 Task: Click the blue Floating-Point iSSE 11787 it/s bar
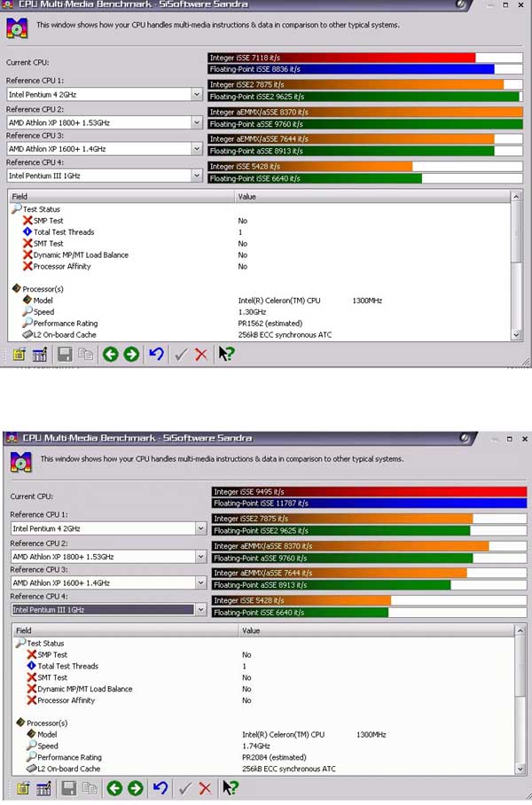pyautogui.click(x=369, y=504)
